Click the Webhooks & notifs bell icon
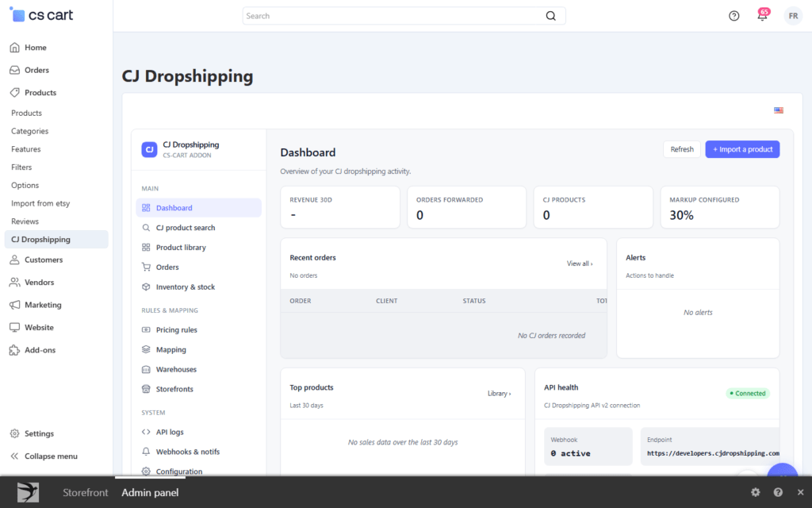 click(x=146, y=452)
